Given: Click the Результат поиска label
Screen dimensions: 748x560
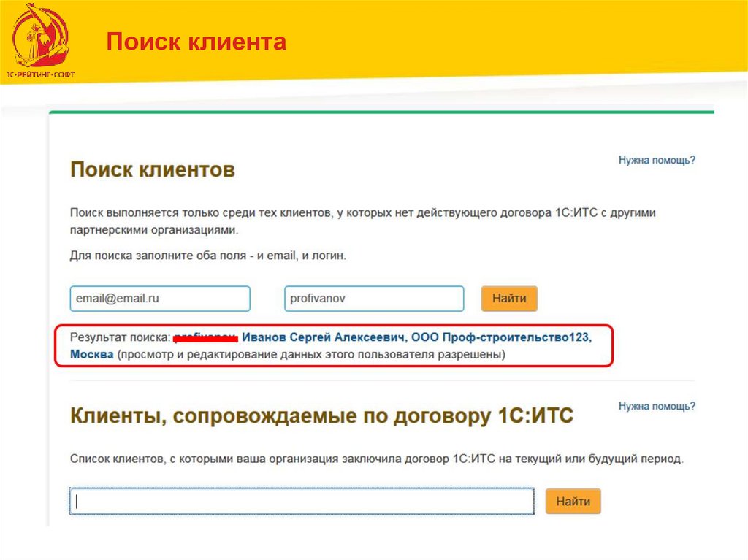Looking at the screenshot, I should click(x=120, y=338).
